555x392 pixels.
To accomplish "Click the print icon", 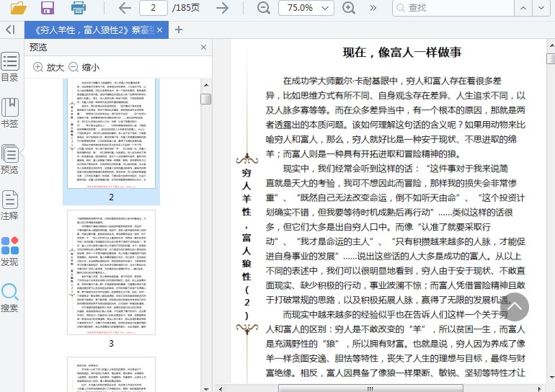I will click(79, 8).
